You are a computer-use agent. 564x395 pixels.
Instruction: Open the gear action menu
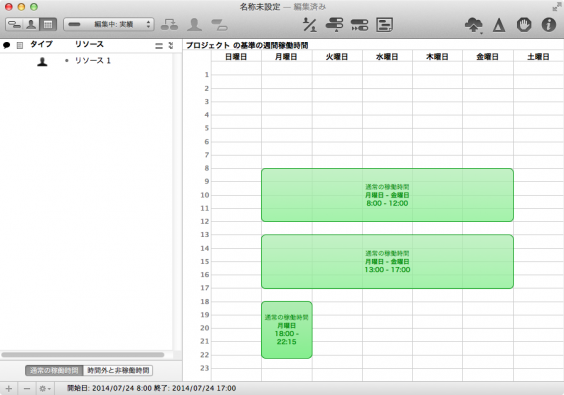pyautogui.click(x=45, y=389)
